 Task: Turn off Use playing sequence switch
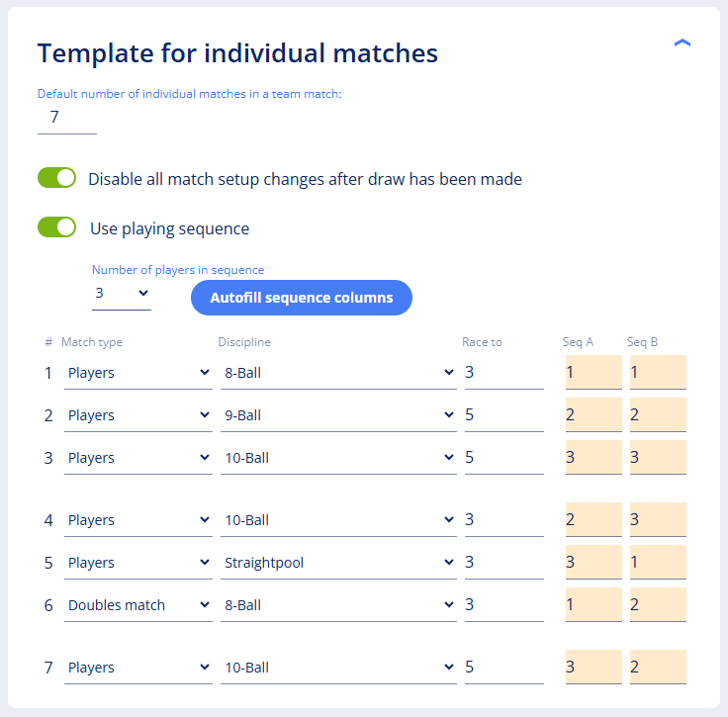tap(56, 227)
